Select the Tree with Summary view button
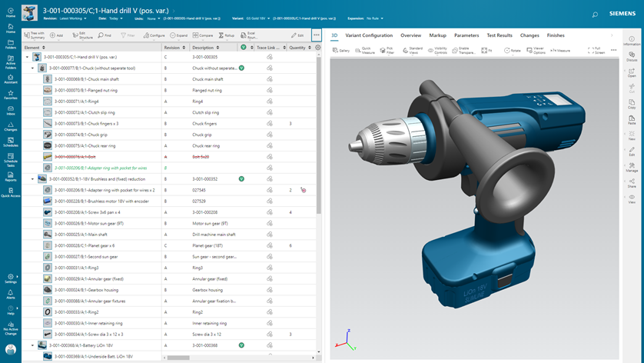Screen dimensions: 644x363 pyautogui.click(x=35, y=35)
